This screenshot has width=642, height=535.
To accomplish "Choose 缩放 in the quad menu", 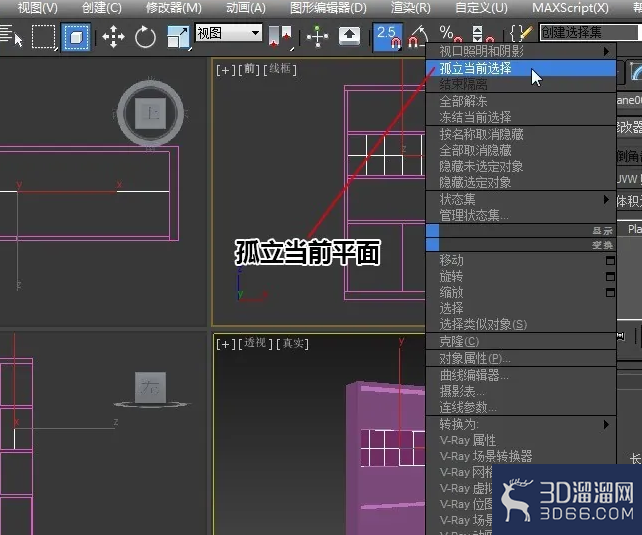I will [452, 292].
